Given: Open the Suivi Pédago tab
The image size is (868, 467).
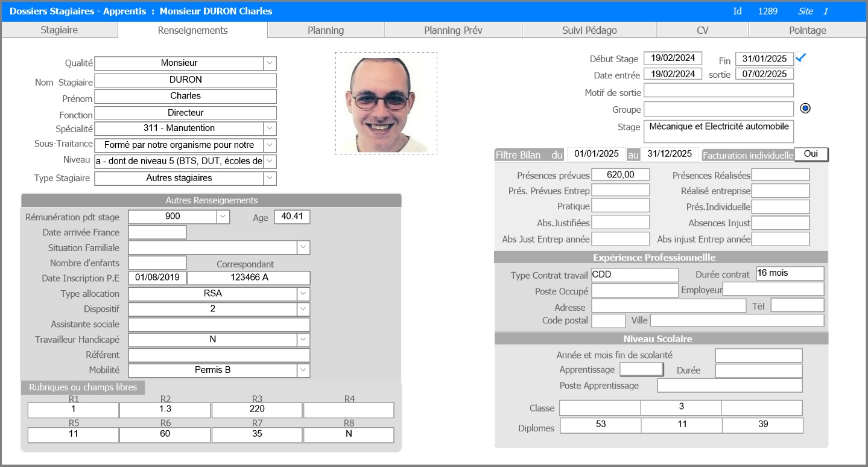Looking at the screenshot, I should pos(589,30).
